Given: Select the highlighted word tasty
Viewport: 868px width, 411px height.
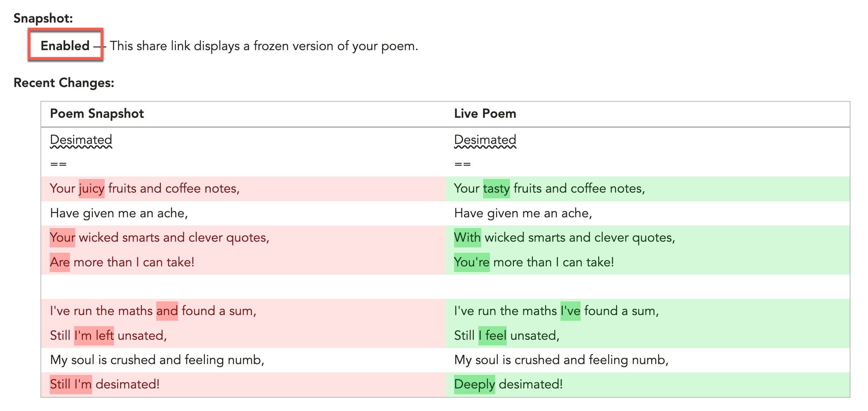Looking at the screenshot, I should pyautogui.click(x=497, y=188).
